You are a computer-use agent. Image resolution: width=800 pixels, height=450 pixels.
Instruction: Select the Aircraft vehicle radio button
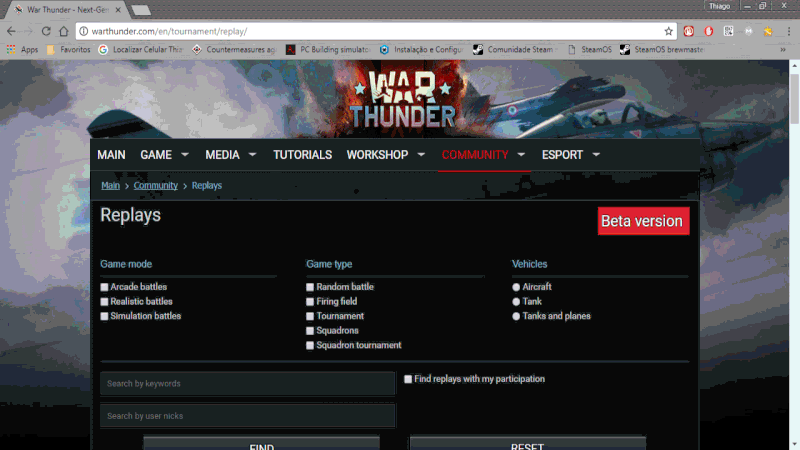pos(516,287)
